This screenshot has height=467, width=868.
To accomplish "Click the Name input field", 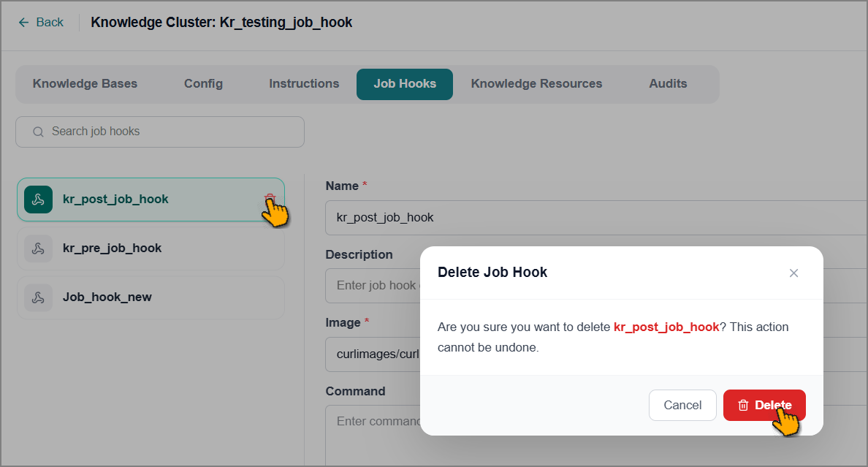I will click(x=596, y=218).
